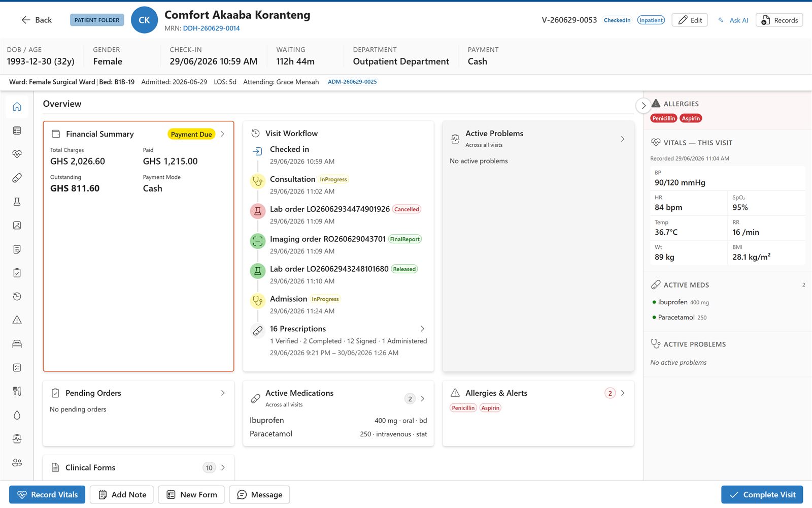This screenshot has width=812, height=508.
Task: Click the Checked in workflow step icon
Action: coord(258,151)
